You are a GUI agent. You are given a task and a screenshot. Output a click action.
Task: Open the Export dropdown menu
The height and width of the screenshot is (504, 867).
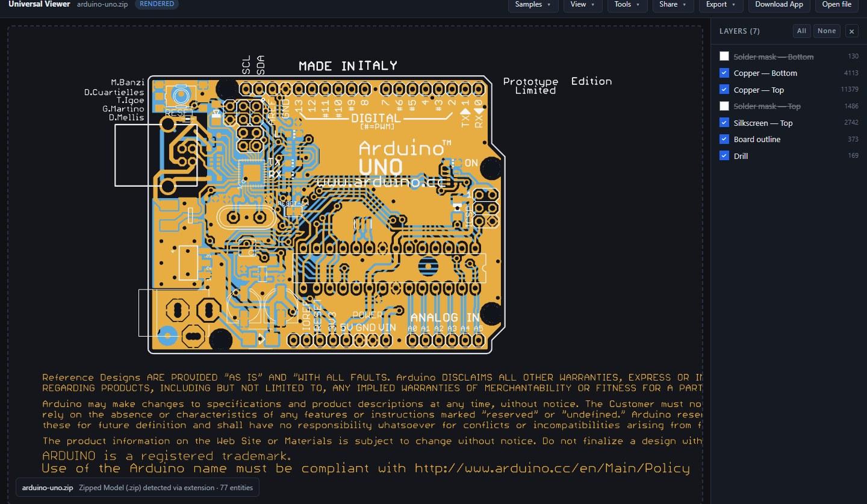721,4
